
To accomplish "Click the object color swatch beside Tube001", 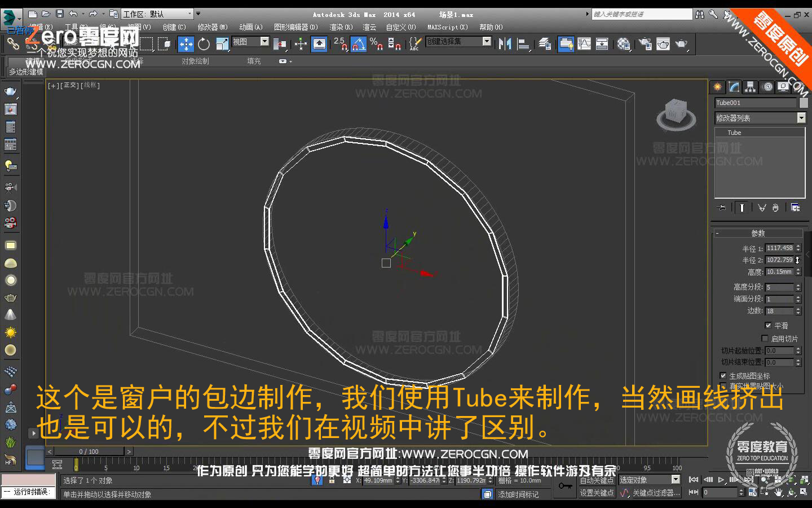I will [x=804, y=103].
